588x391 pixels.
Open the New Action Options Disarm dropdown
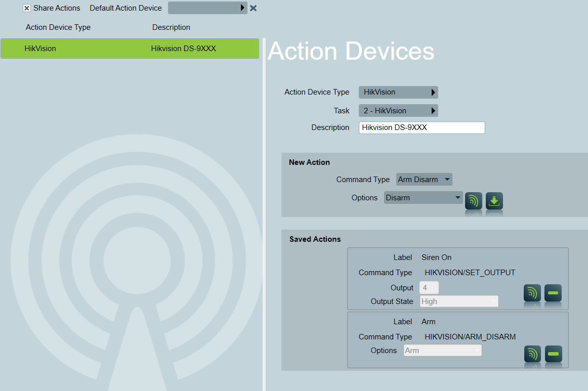coord(423,198)
